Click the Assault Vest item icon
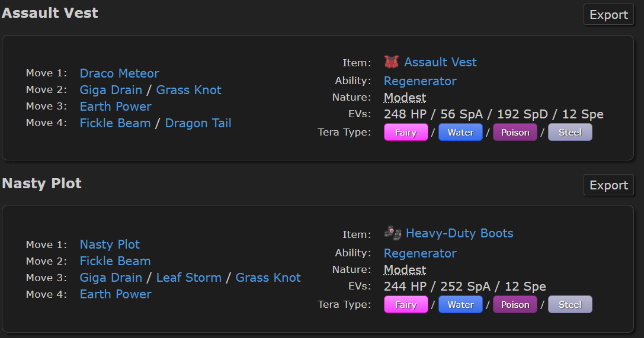Screen dimensions: 644x338 391,62
